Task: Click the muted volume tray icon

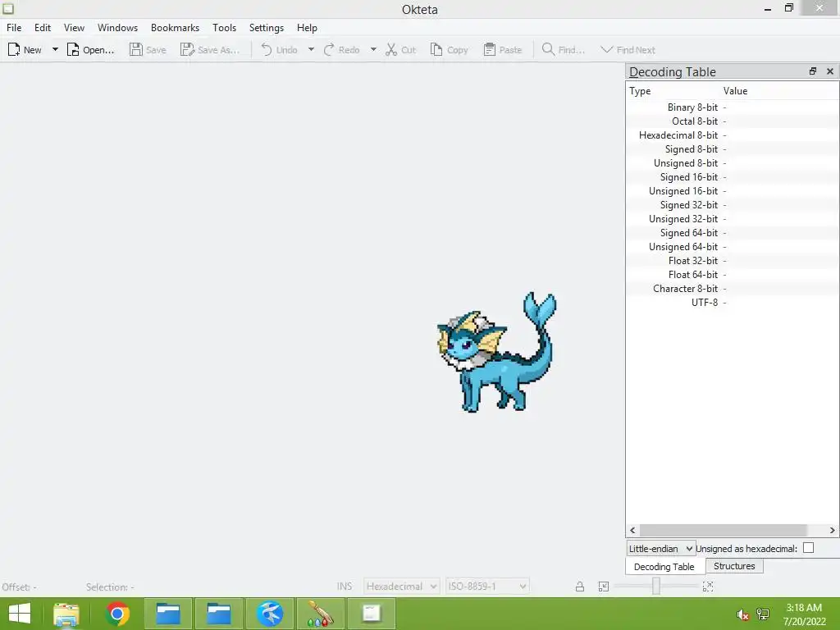Action: click(x=742, y=614)
